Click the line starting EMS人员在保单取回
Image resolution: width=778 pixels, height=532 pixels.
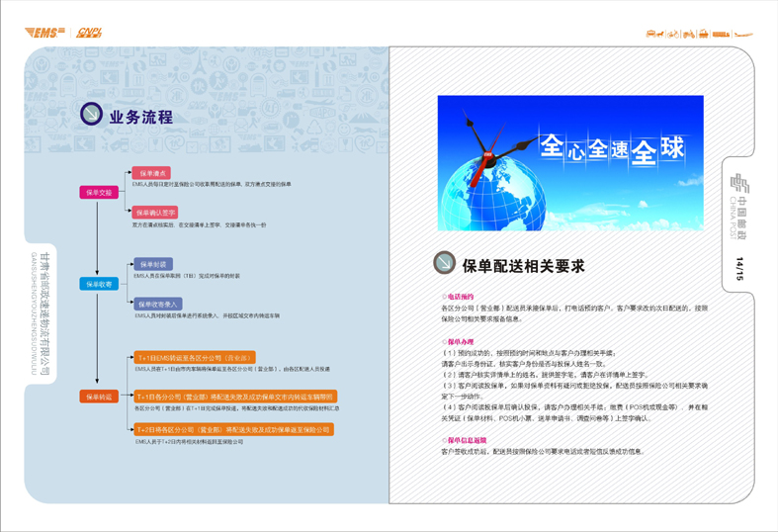[187, 276]
